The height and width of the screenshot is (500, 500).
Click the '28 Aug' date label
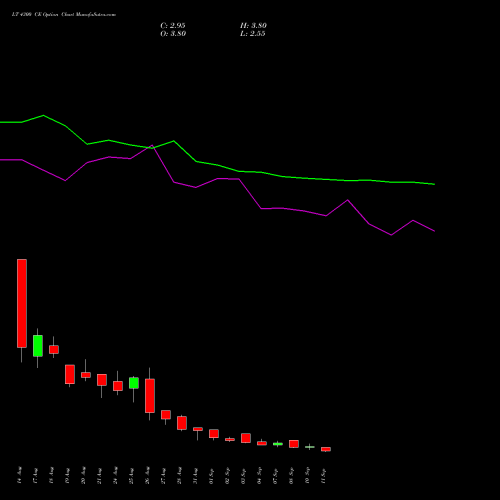pyautogui.click(x=179, y=475)
